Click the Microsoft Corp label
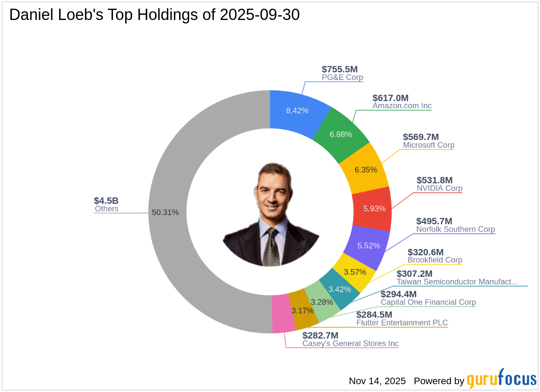Viewport: 540px width, 392px height. (428, 145)
